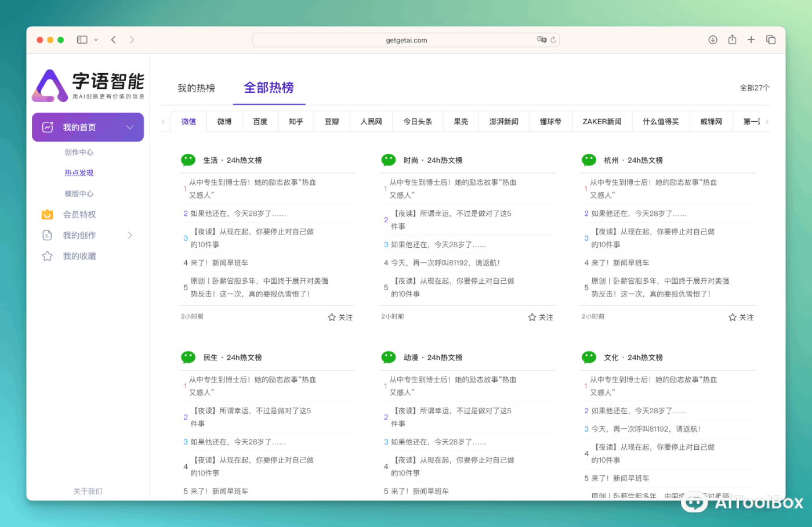
Task: Switch to the 我的热榜 tab
Action: pos(197,88)
